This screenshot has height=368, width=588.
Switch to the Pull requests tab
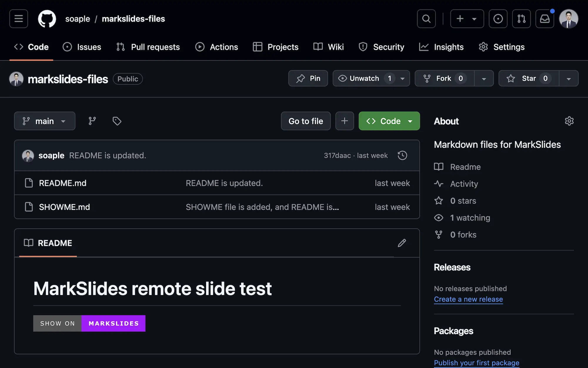[148, 47]
